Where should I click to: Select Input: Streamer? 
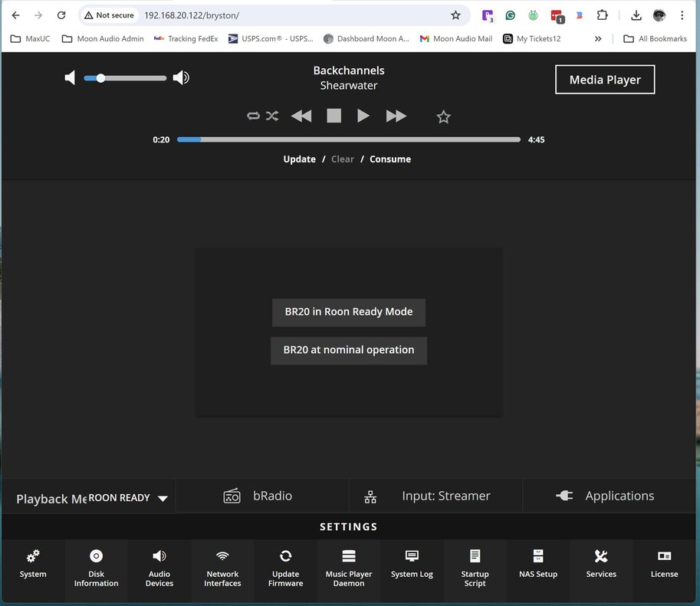pyautogui.click(x=435, y=496)
